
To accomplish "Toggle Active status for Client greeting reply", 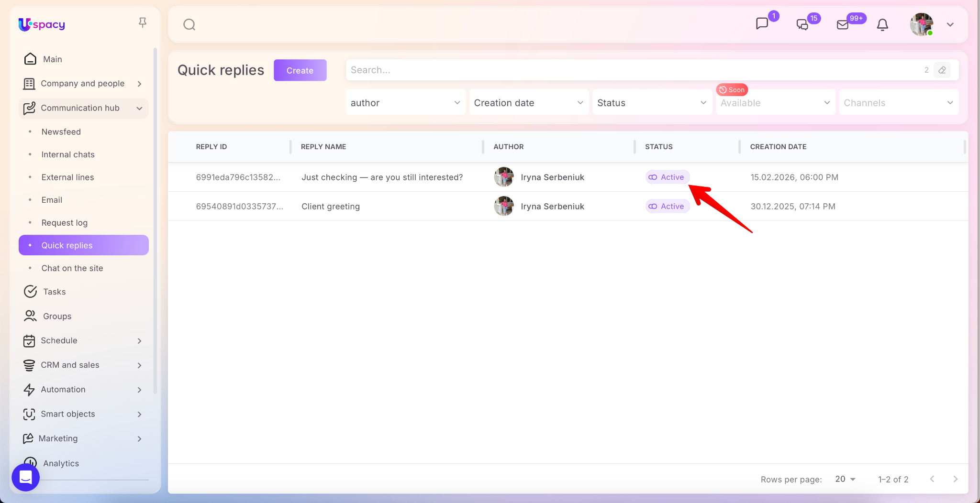I will pyautogui.click(x=667, y=207).
